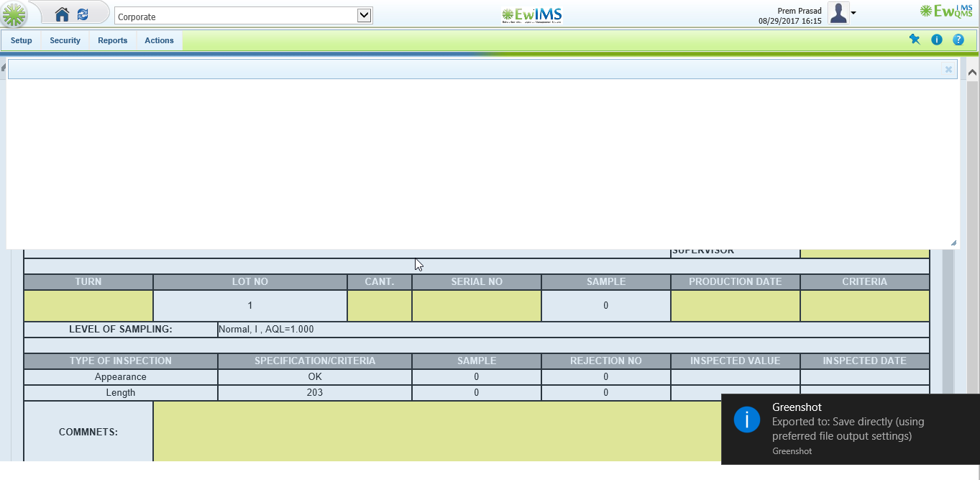Screen dimensions: 980x480
Task: Close the blank popup panel
Action: 948,69
